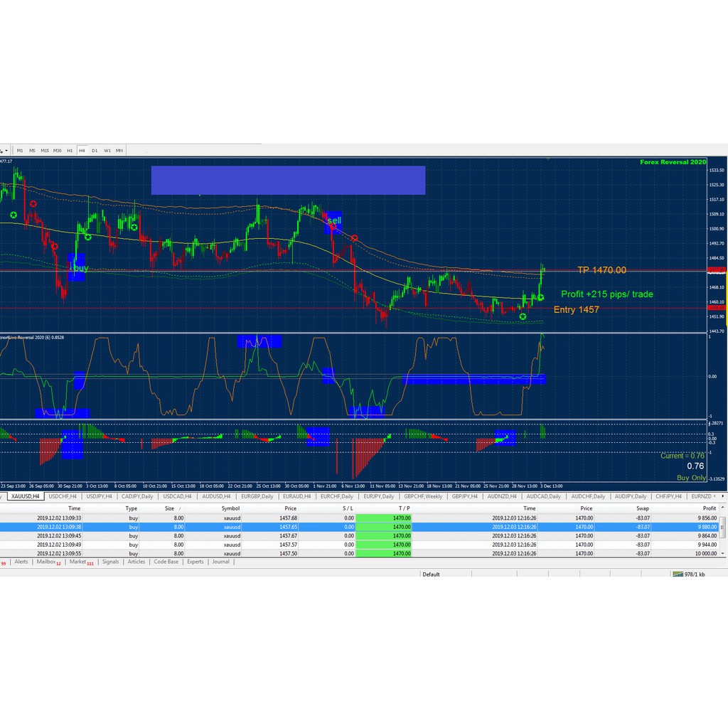Toggle the H4 timeframe button
Image resolution: width=728 pixels, height=728 pixels.
point(82,151)
